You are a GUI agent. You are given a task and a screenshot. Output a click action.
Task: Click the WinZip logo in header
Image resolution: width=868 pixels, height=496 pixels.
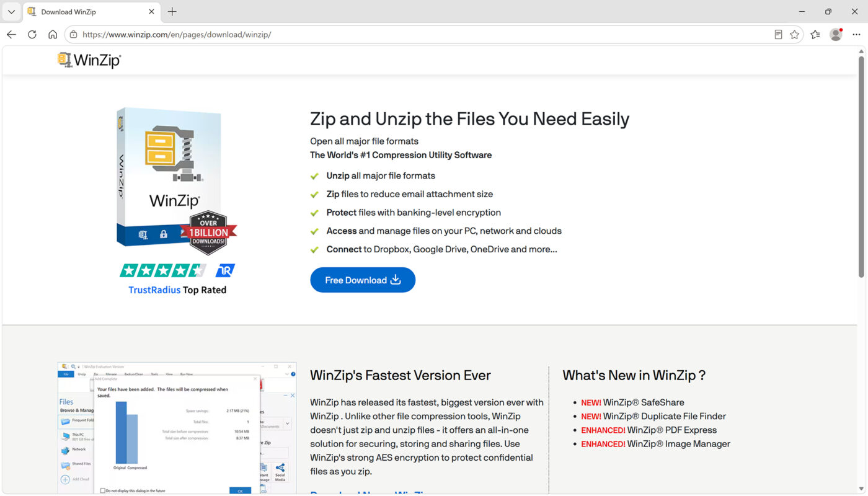89,60
